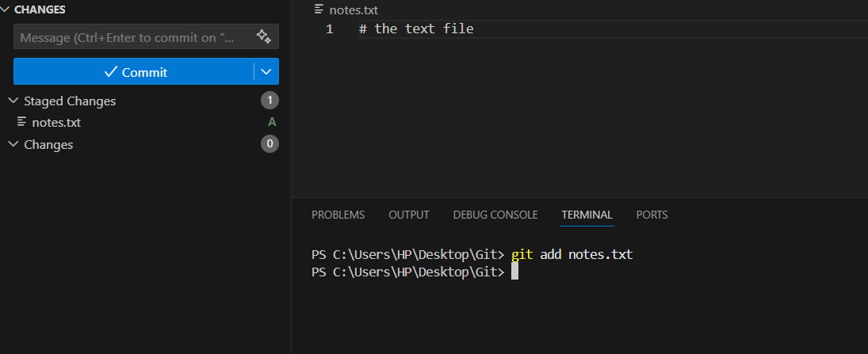
Task: Open the OUTPUT tab
Action: point(408,215)
